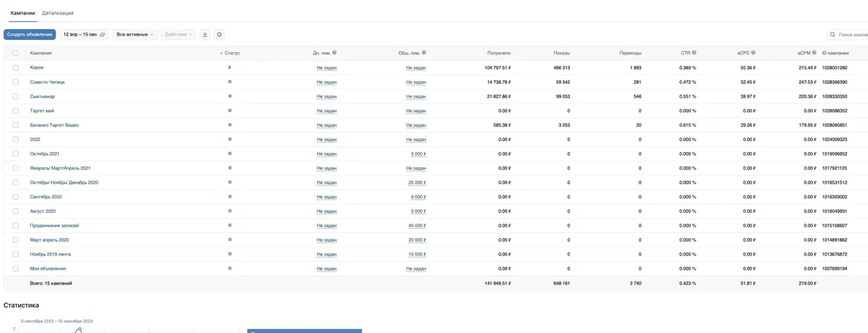The height and width of the screenshot is (333, 868).
Task: Click the Создать объявление button
Action: (30, 34)
